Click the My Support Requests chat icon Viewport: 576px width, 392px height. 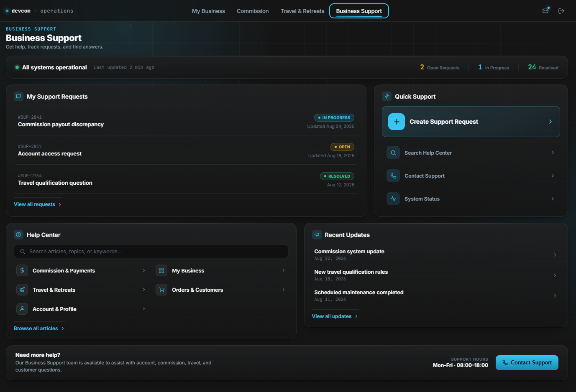18,96
